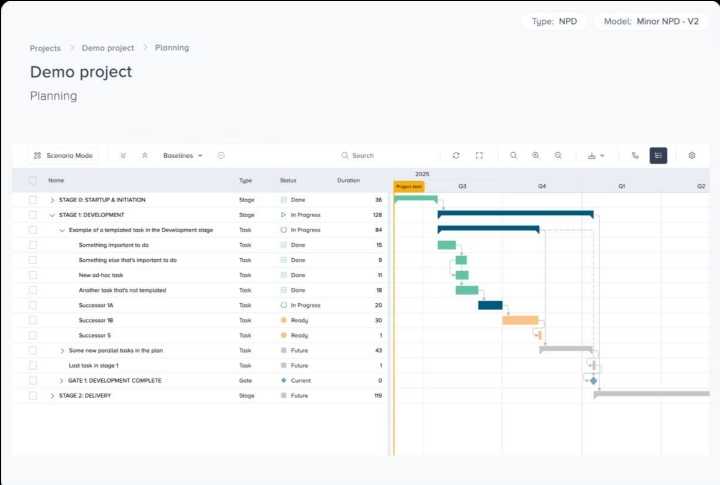Click the fullscreen expand icon

point(479,155)
